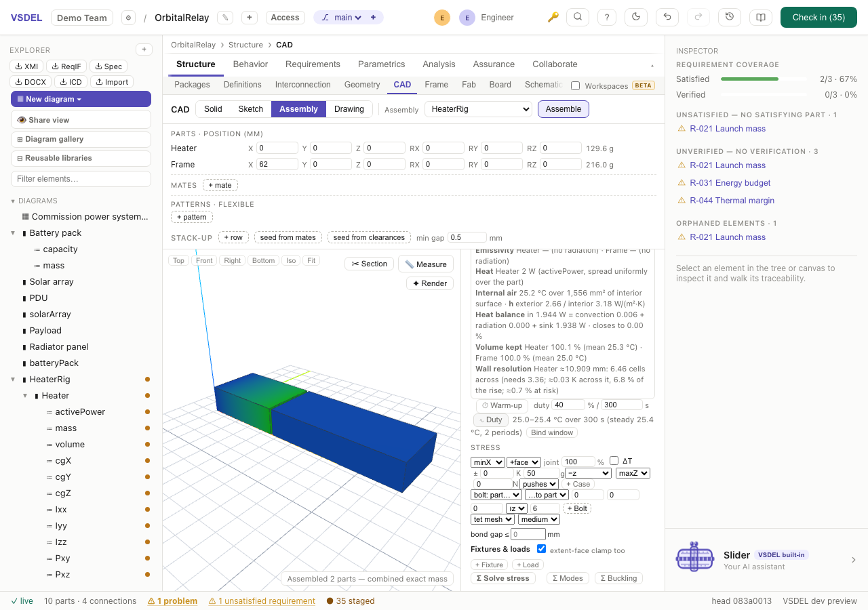Click the DOCX download button
The height and width of the screenshot is (610, 868).
[31, 82]
